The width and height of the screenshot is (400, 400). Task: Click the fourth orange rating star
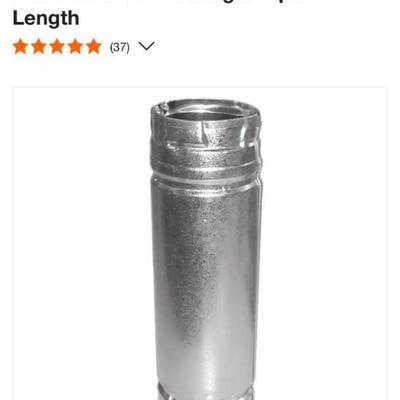(75, 46)
